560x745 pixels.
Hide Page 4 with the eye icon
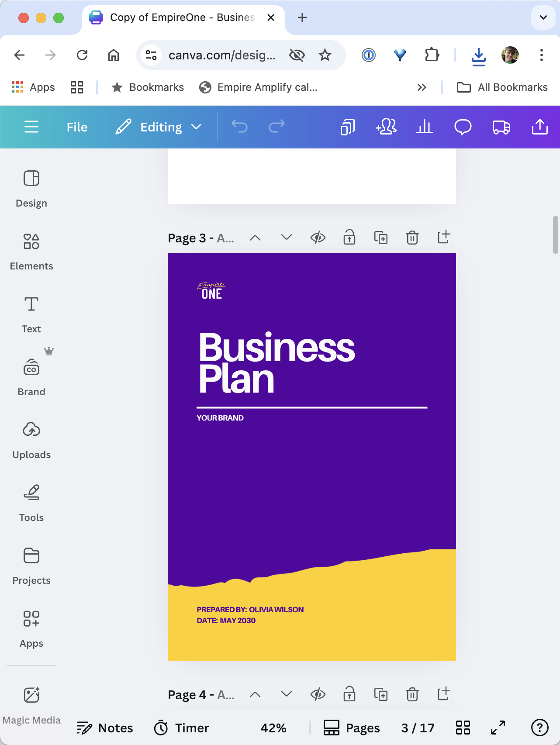point(318,694)
